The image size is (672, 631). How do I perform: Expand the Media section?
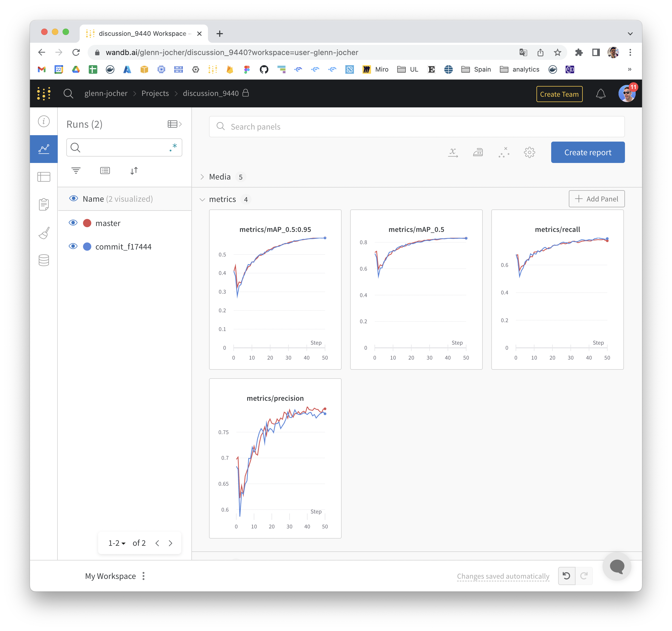[x=202, y=177]
